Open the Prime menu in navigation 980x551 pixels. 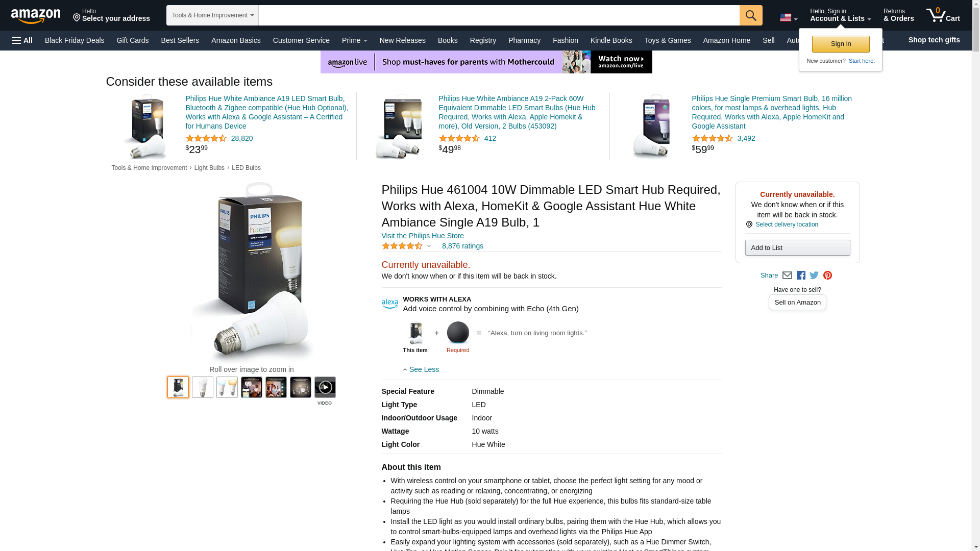355,40
